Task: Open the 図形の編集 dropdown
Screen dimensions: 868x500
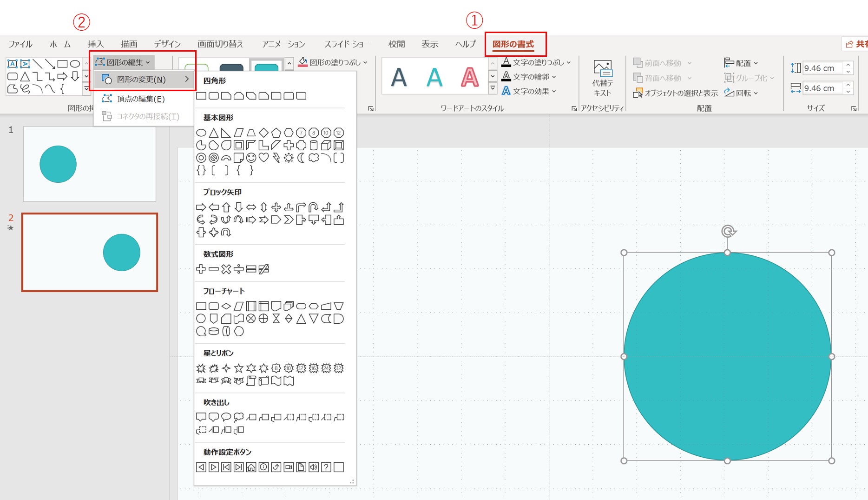Action: (123, 62)
